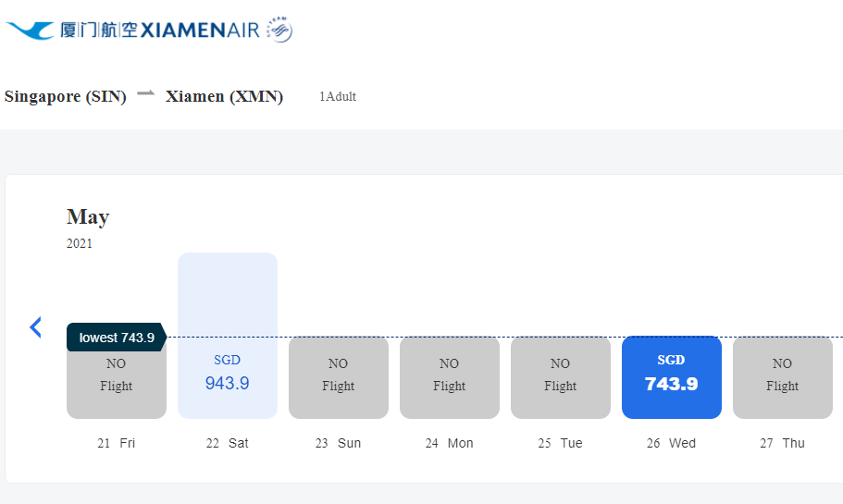843x504 pixels.
Task: Click the No Flight cell for Thursday 27
Action: pyautogui.click(x=783, y=377)
